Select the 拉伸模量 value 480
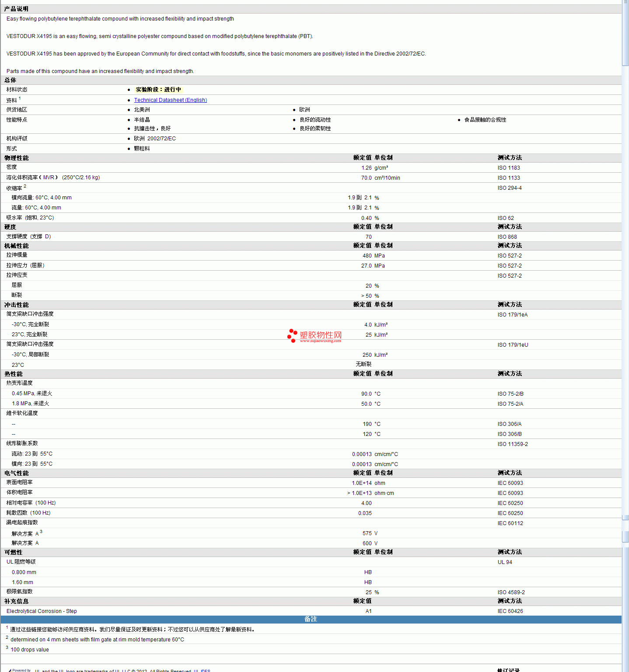 pyautogui.click(x=367, y=256)
